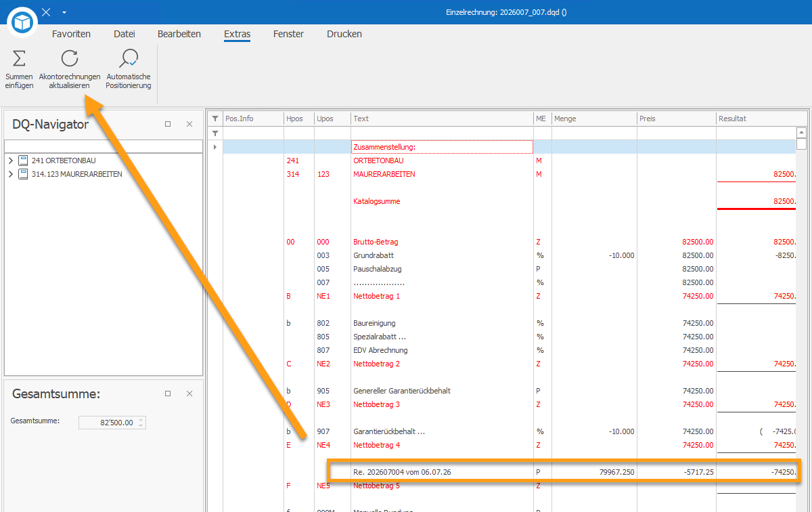
Task: Float the Gesamtsumme panel using square icon
Action: pyautogui.click(x=168, y=393)
